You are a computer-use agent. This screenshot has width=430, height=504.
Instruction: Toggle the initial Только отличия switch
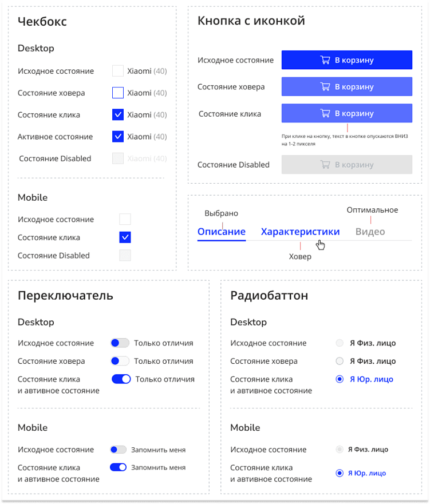(x=119, y=343)
